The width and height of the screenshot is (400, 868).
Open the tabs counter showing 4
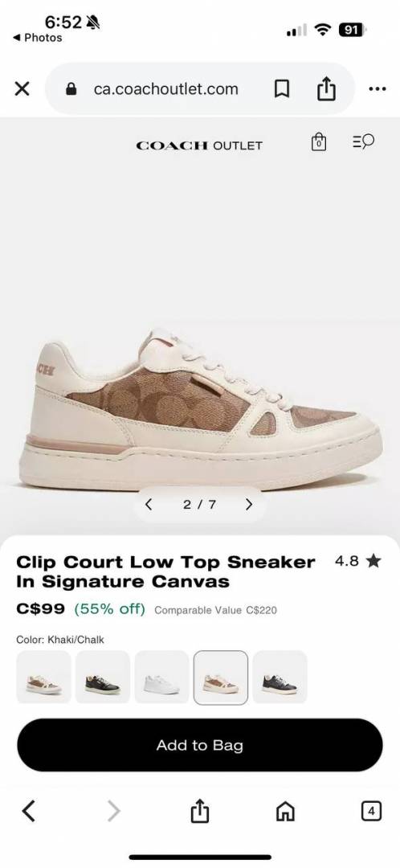(x=371, y=812)
